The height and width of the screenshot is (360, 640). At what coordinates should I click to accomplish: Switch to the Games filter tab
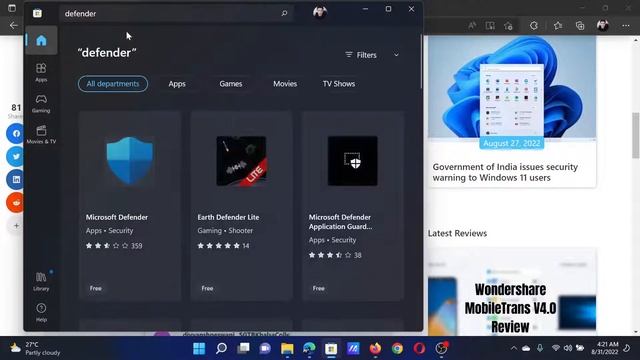click(231, 84)
